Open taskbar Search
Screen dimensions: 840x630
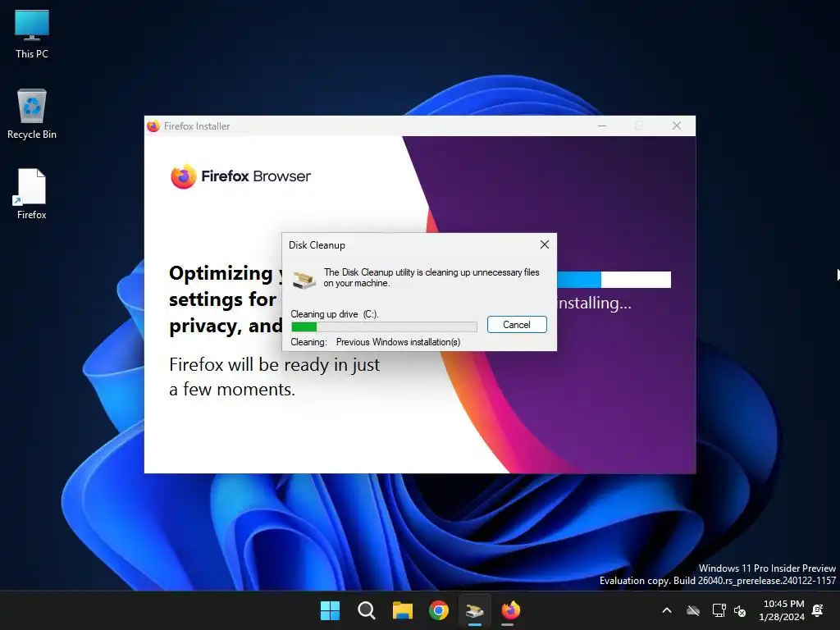(x=367, y=610)
